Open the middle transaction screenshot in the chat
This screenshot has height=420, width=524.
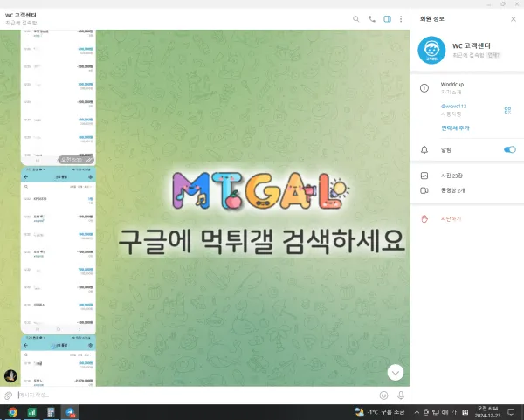(59, 250)
